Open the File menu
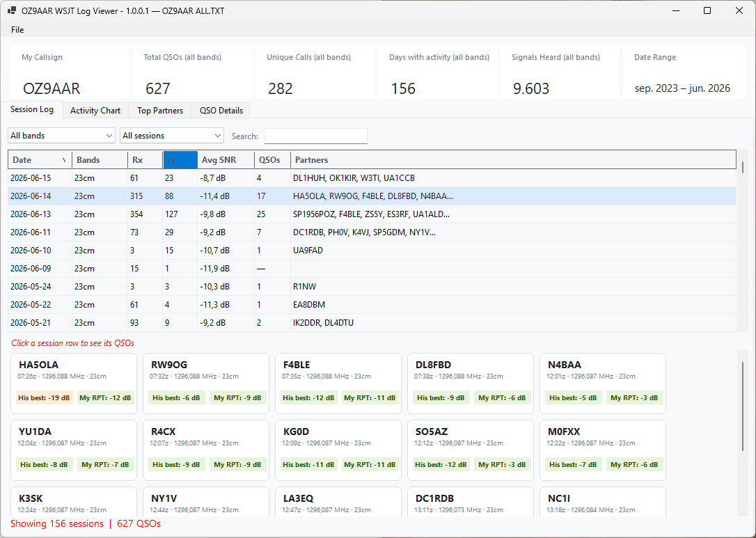The width and height of the screenshot is (756, 538). [17, 30]
